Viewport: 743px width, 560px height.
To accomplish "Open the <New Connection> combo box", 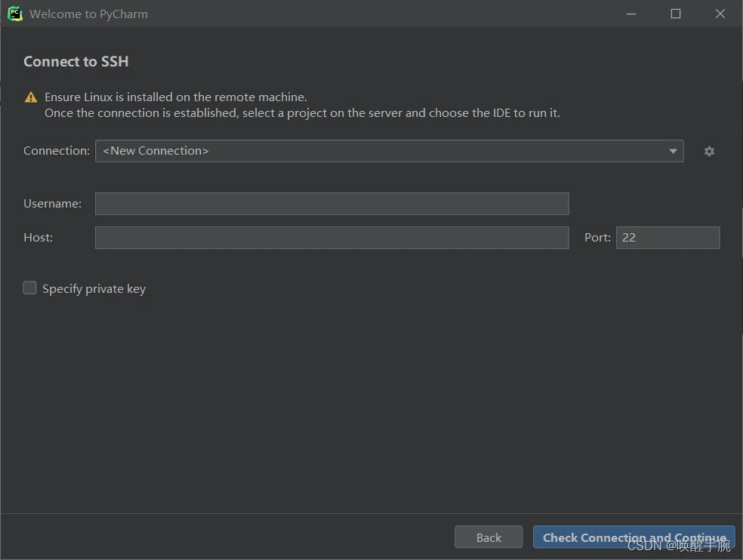I will 390,151.
